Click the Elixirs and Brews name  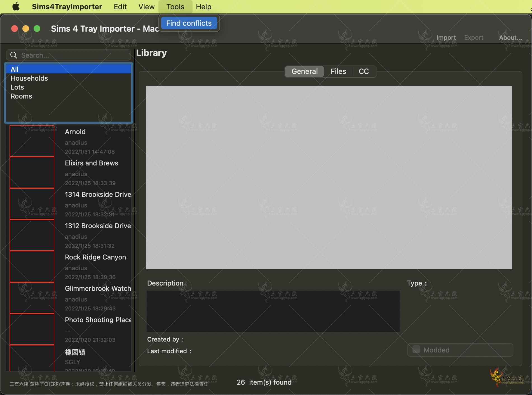coord(92,163)
